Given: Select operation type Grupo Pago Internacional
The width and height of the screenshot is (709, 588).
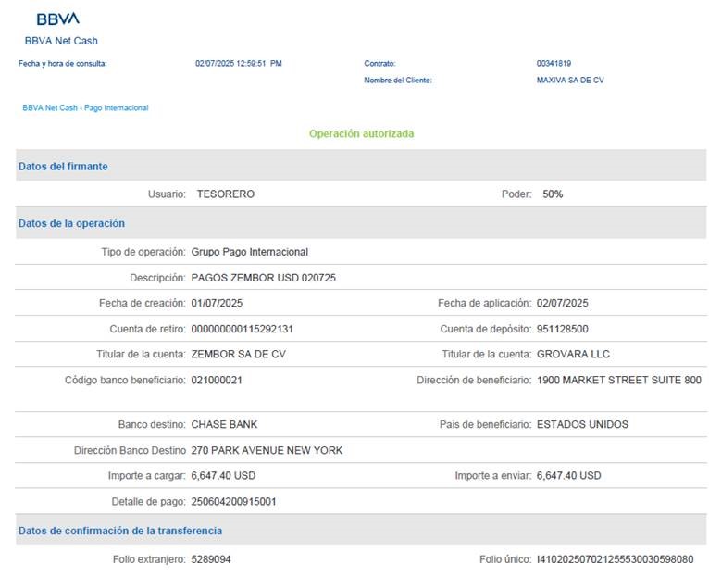Looking at the screenshot, I should (250, 252).
